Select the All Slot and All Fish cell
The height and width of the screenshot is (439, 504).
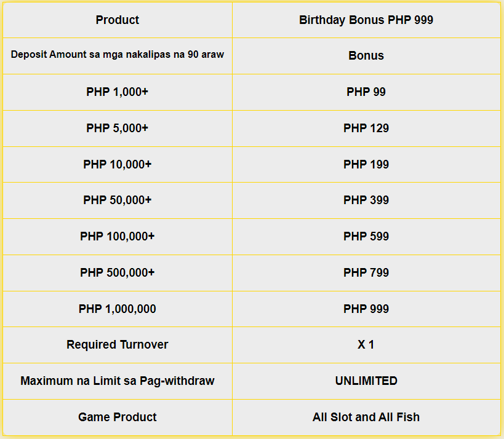click(x=366, y=417)
